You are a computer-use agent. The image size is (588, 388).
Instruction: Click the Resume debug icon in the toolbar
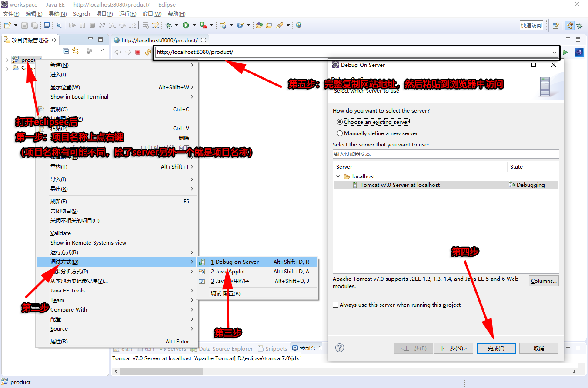click(x=73, y=25)
